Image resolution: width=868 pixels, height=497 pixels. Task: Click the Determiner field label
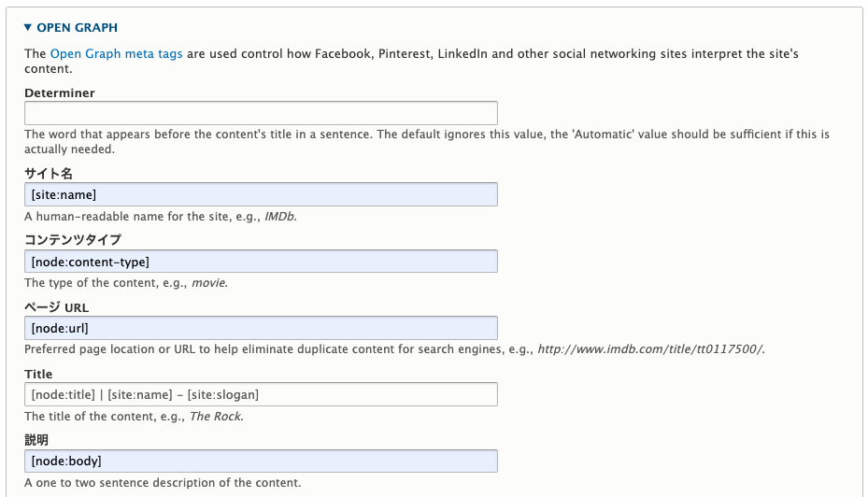(60, 93)
